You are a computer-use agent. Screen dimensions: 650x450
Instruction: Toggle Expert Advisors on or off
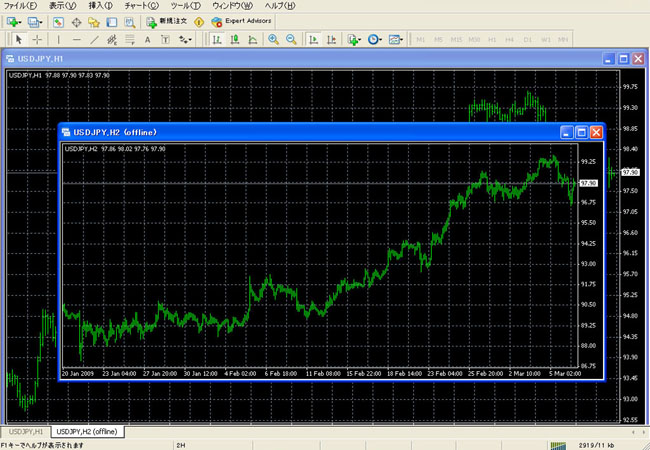[240, 21]
